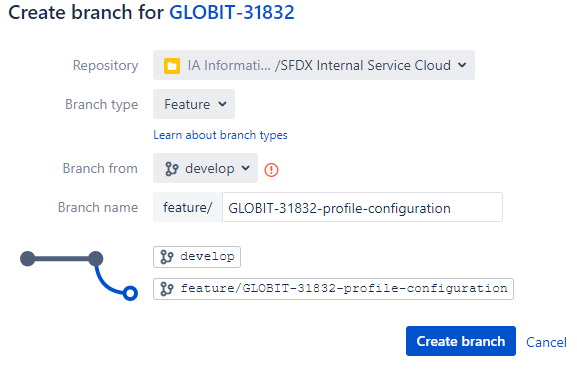Open Learn about branch types link
Image resolution: width=577 pixels, height=377 pixels.
click(x=220, y=135)
